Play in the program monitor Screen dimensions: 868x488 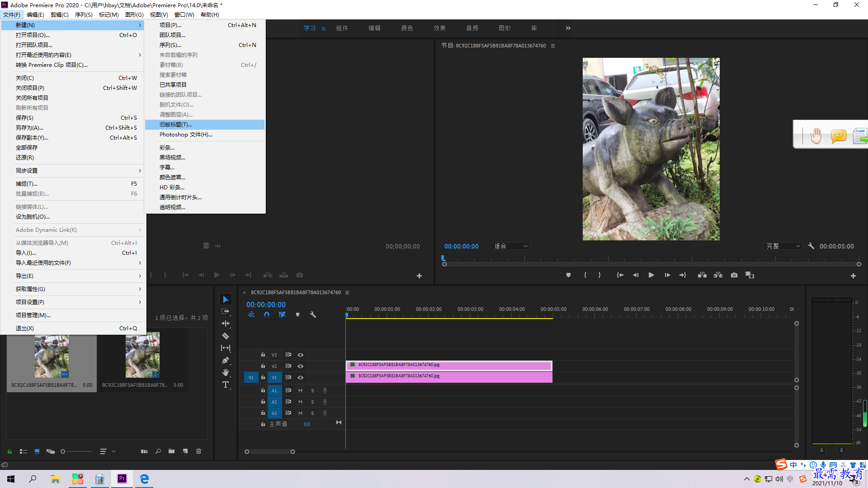coord(651,275)
